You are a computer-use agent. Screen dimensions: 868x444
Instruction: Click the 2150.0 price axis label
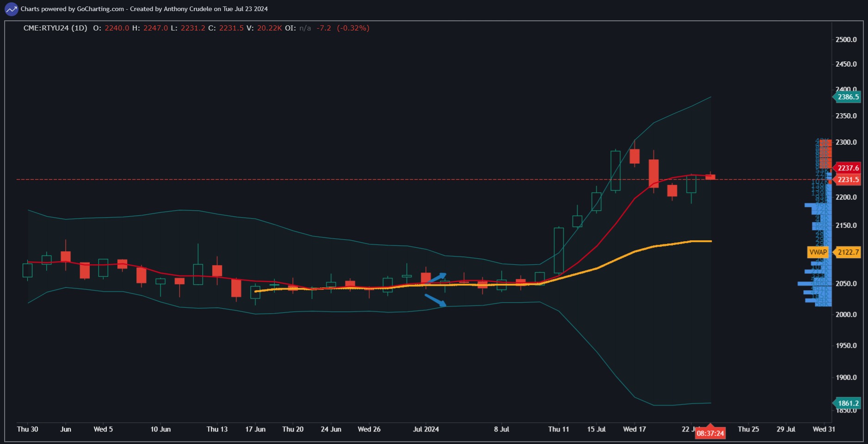pos(846,225)
